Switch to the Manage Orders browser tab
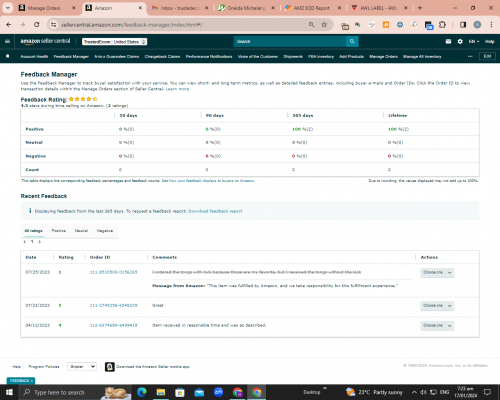The image size is (500, 400). [44, 8]
